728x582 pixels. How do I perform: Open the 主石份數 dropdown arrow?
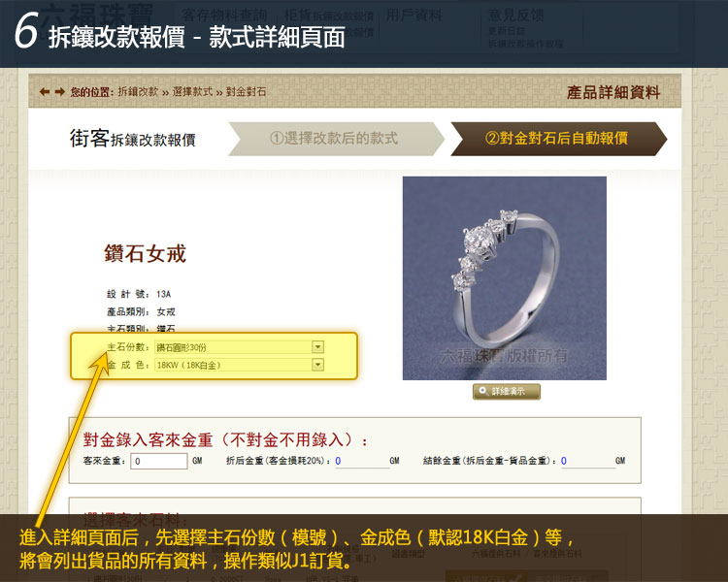pyautogui.click(x=318, y=346)
